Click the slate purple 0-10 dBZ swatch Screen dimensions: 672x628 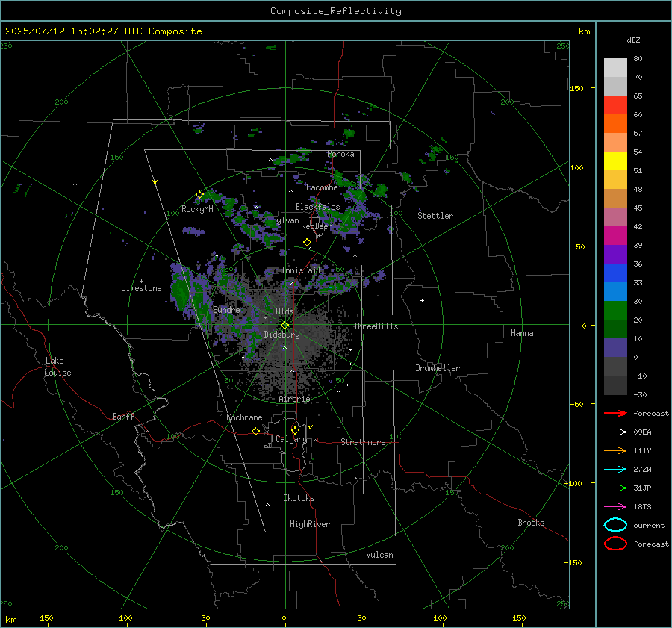pyautogui.click(x=615, y=348)
